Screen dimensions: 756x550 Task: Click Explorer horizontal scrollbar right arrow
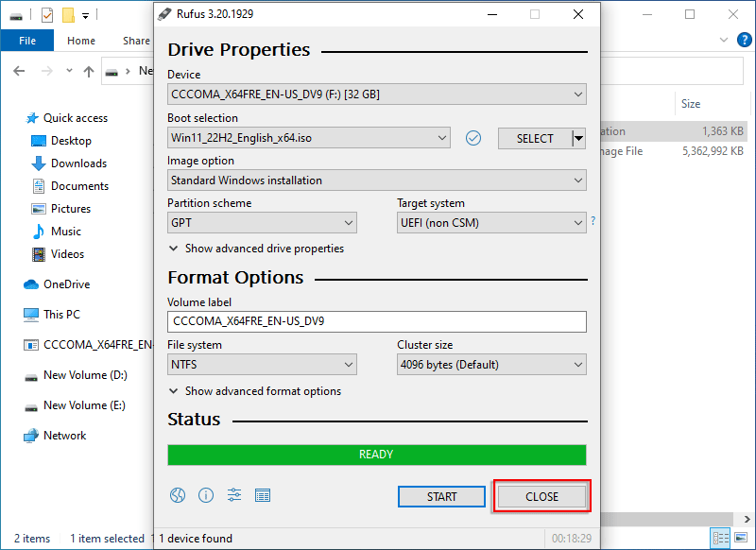click(x=747, y=519)
